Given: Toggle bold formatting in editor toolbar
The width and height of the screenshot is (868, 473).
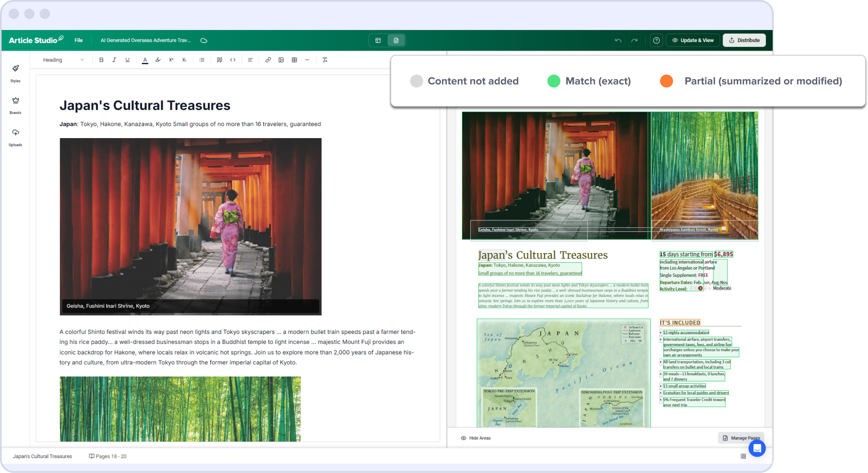Looking at the screenshot, I should [101, 60].
